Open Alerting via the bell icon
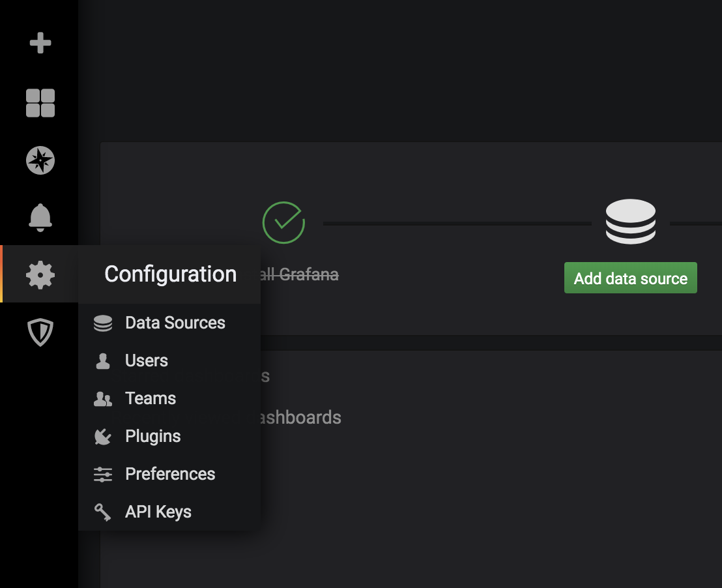This screenshot has width=722, height=588. (x=40, y=217)
